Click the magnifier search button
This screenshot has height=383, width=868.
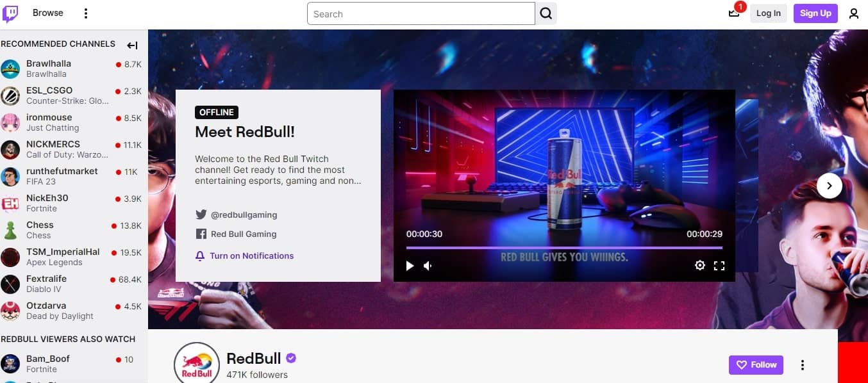(x=546, y=13)
